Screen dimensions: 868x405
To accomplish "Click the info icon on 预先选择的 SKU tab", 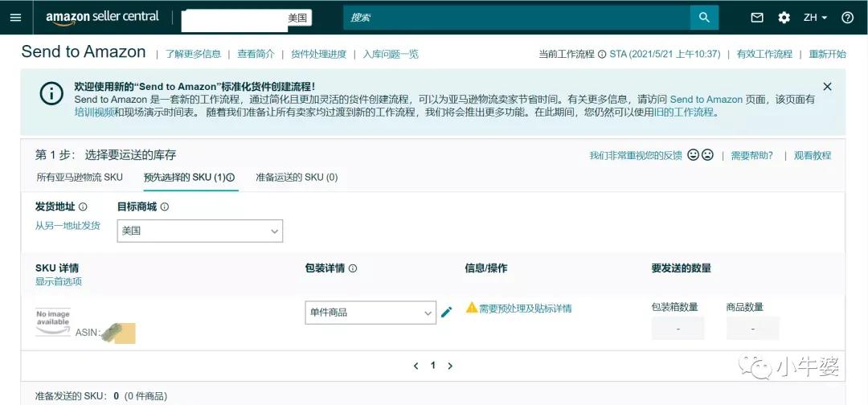I will (x=231, y=178).
